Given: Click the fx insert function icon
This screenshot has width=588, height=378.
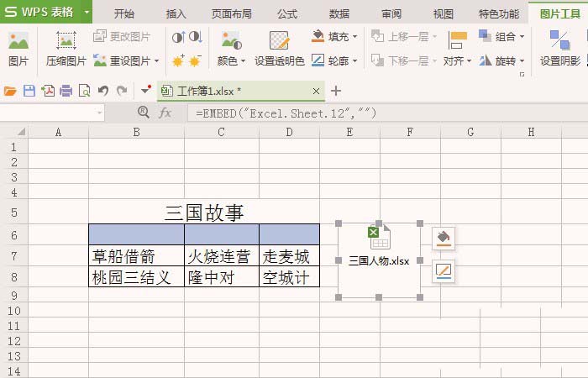Looking at the screenshot, I should tap(165, 113).
